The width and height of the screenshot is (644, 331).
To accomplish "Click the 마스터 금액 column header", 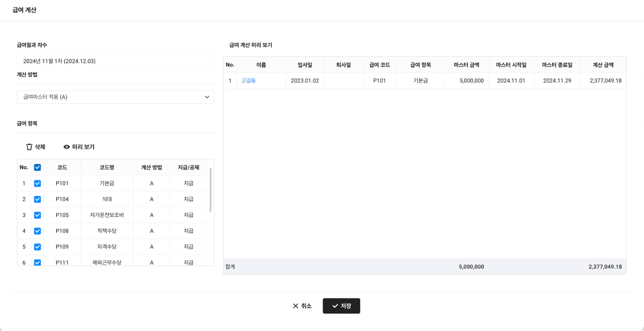I will pos(466,65).
